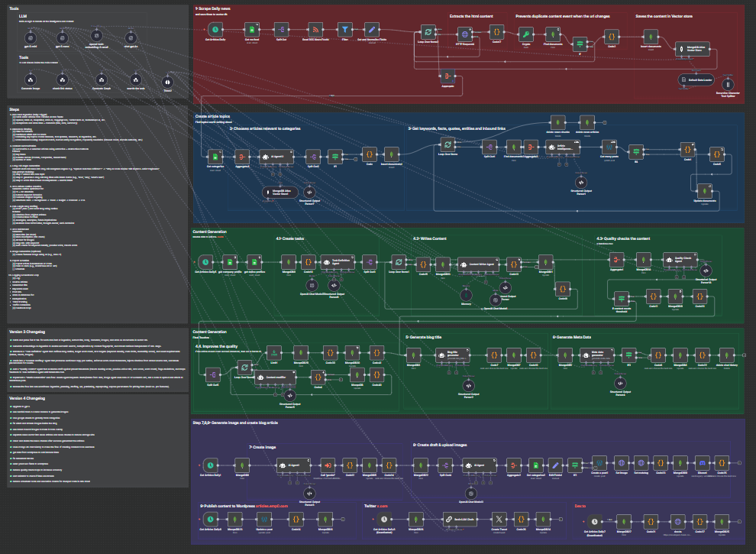Click the Filter node in Scrape Daily news
This screenshot has width=756, height=554.
[x=344, y=30]
